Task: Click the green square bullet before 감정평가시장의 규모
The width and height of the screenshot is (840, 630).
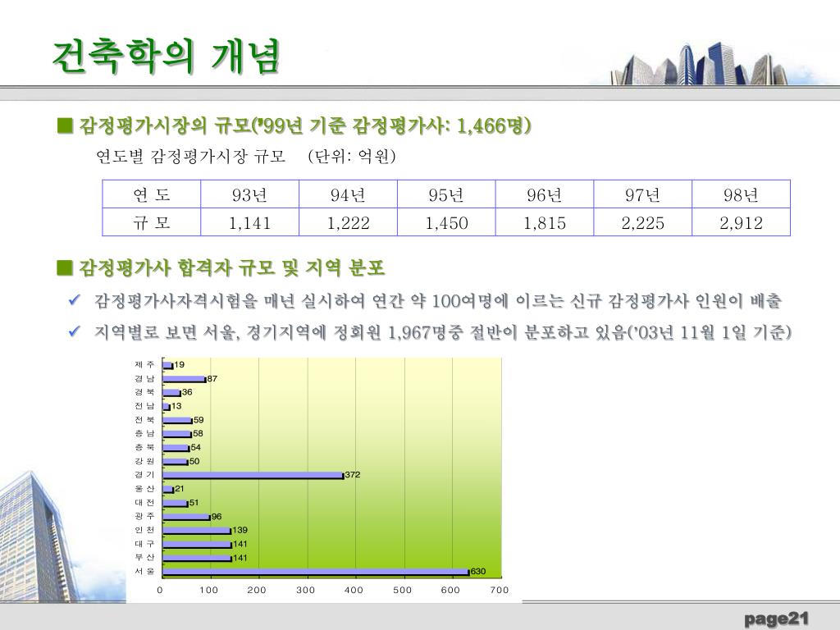Action: [x=65, y=126]
